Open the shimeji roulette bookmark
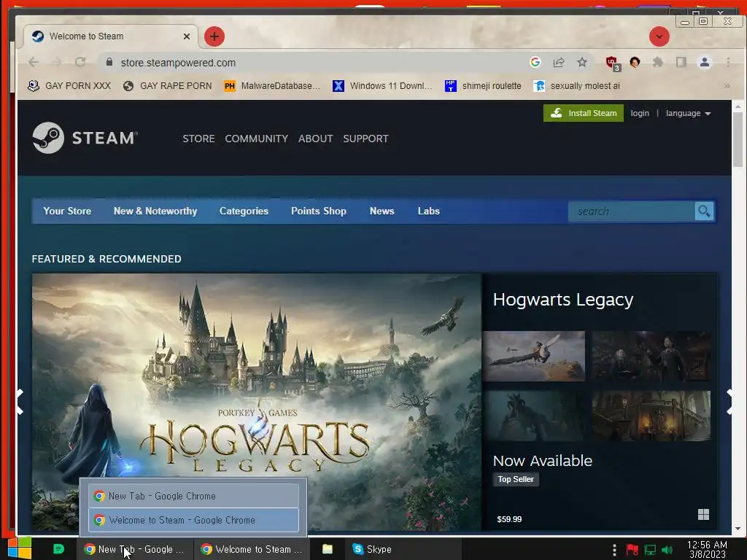This screenshot has height=560, width=747. pyautogui.click(x=483, y=86)
